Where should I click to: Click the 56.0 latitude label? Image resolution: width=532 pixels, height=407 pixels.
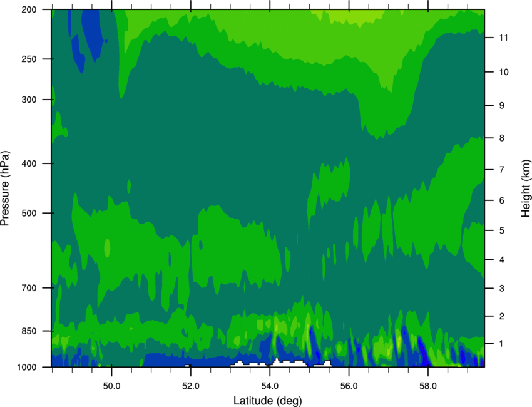click(x=349, y=386)
